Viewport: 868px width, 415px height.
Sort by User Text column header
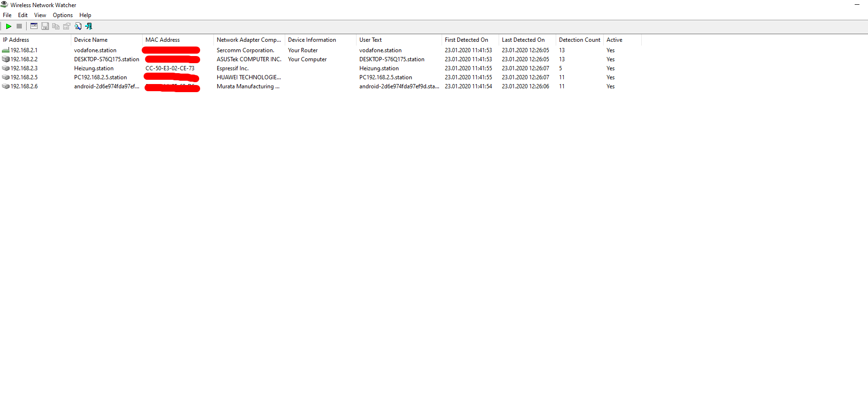click(x=399, y=40)
